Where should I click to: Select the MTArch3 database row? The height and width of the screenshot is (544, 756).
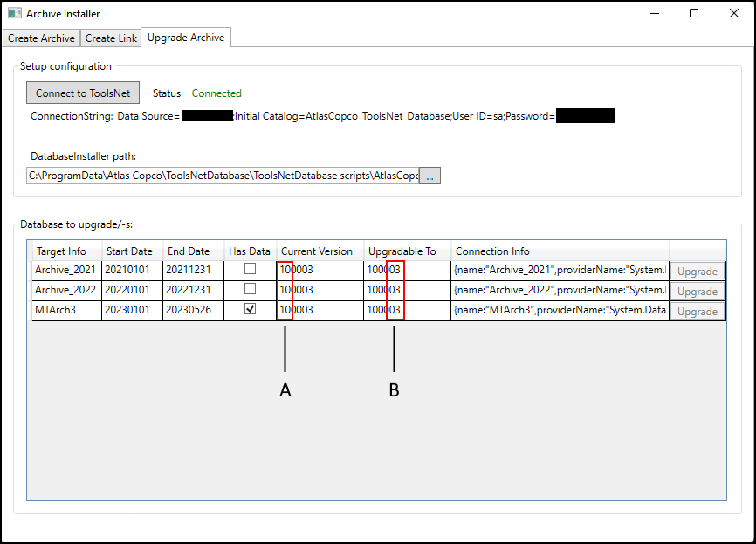(x=65, y=309)
